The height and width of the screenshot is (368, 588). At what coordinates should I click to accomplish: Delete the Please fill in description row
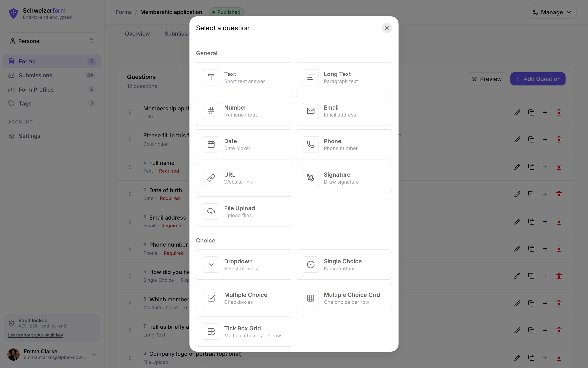pyautogui.click(x=559, y=139)
